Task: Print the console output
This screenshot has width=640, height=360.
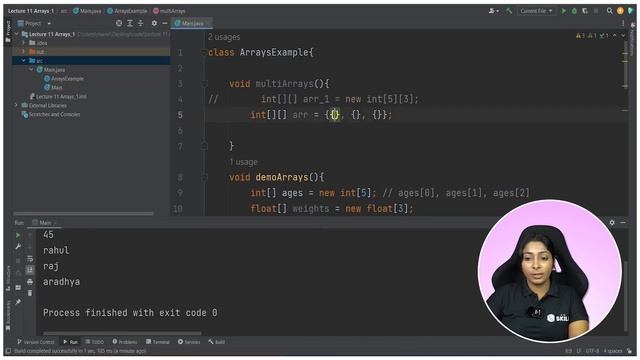Action: click(30, 282)
